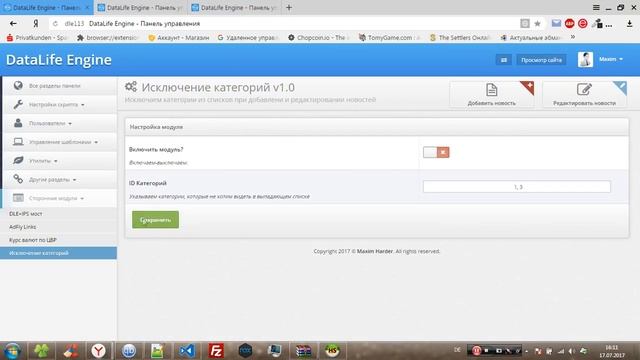Expand Управление шаблонами sidebar menu

coord(63,142)
